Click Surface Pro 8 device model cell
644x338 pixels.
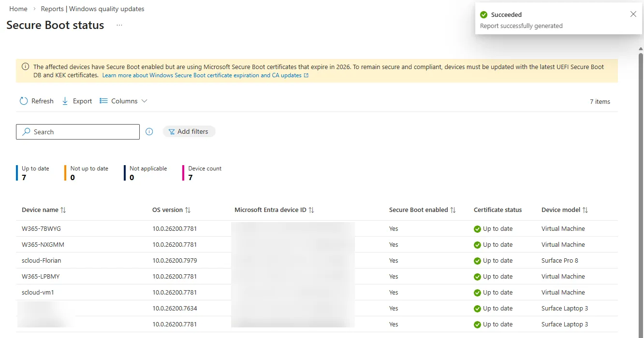[x=560, y=261]
